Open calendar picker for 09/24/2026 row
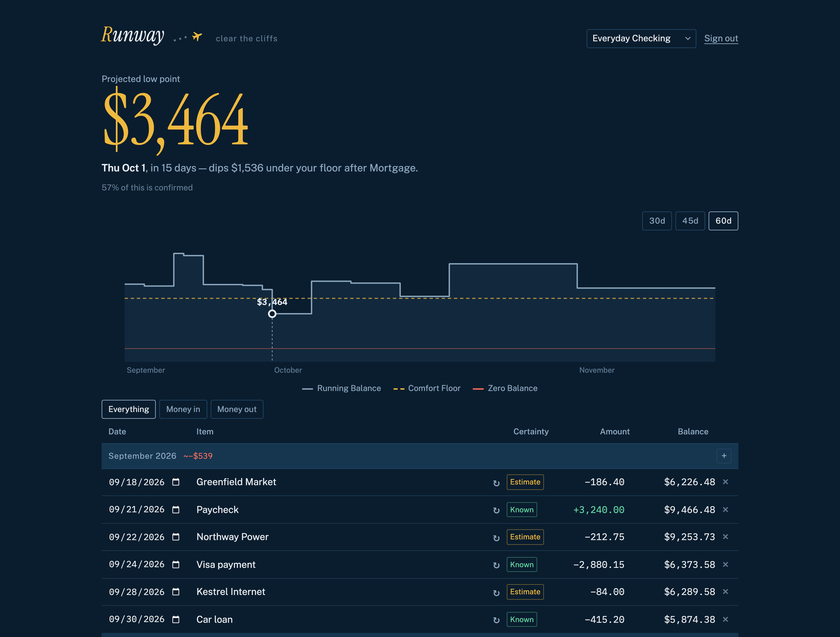840x637 pixels. 176,565
